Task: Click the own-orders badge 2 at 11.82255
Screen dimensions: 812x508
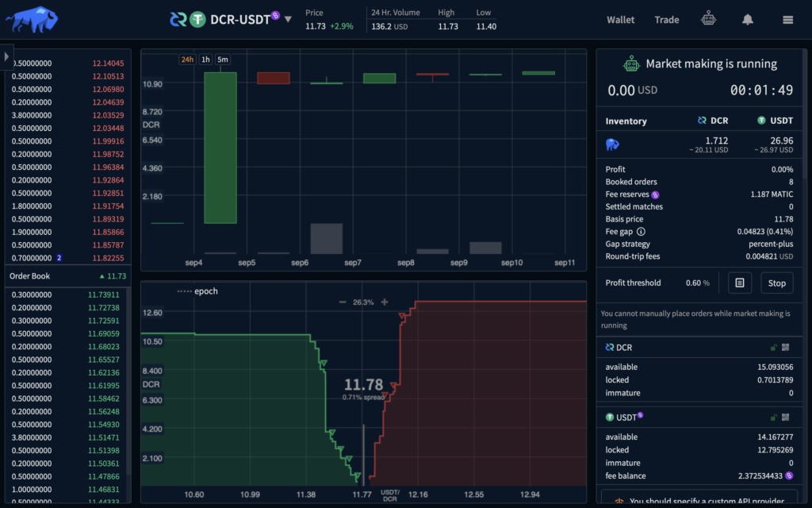Action: point(59,258)
